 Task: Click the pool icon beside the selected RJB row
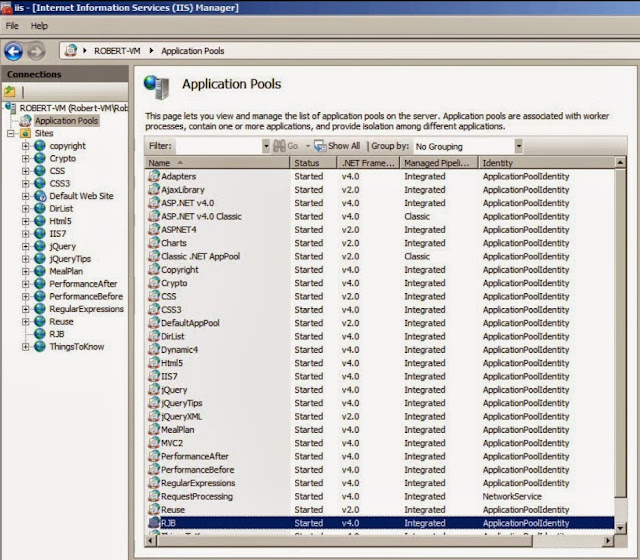coord(154,523)
